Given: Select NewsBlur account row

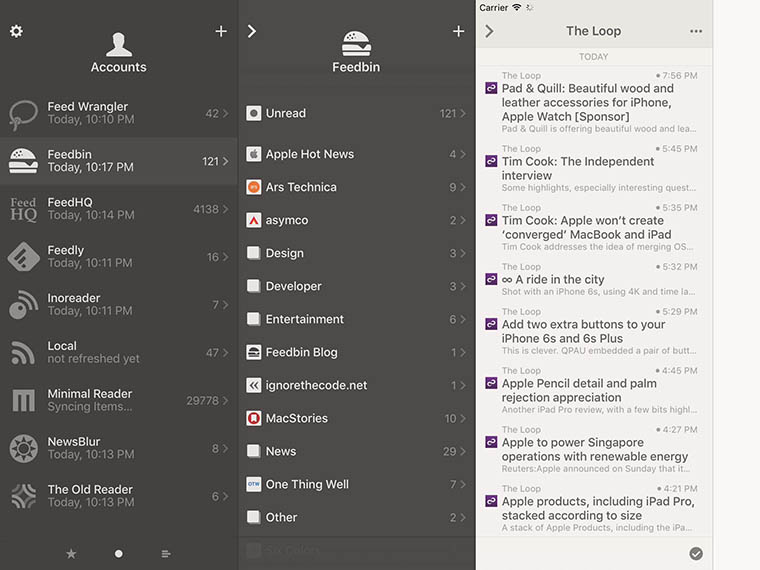Looking at the screenshot, I should [119, 448].
